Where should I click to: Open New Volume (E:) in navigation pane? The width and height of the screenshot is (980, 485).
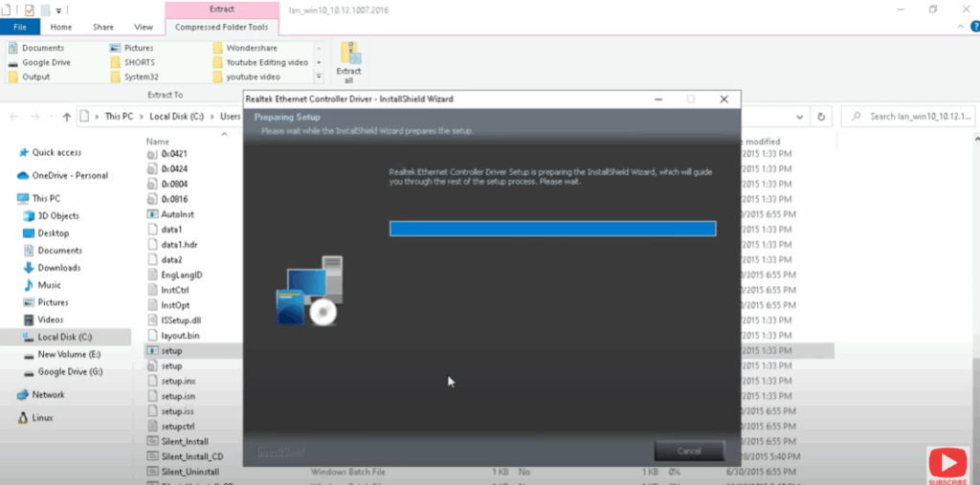(x=62, y=354)
